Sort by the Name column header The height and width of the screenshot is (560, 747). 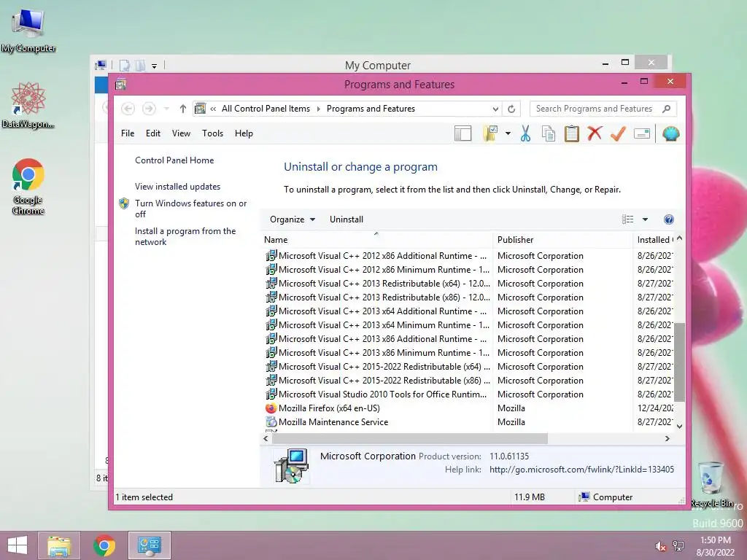tap(376, 239)
